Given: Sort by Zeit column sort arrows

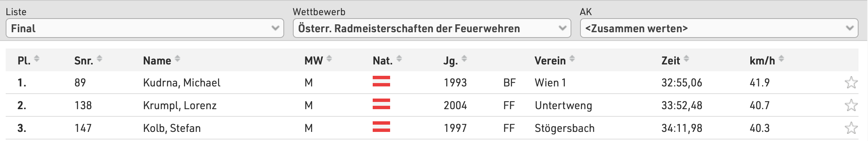Looking at the screenshot, I should tap(686, 59).
